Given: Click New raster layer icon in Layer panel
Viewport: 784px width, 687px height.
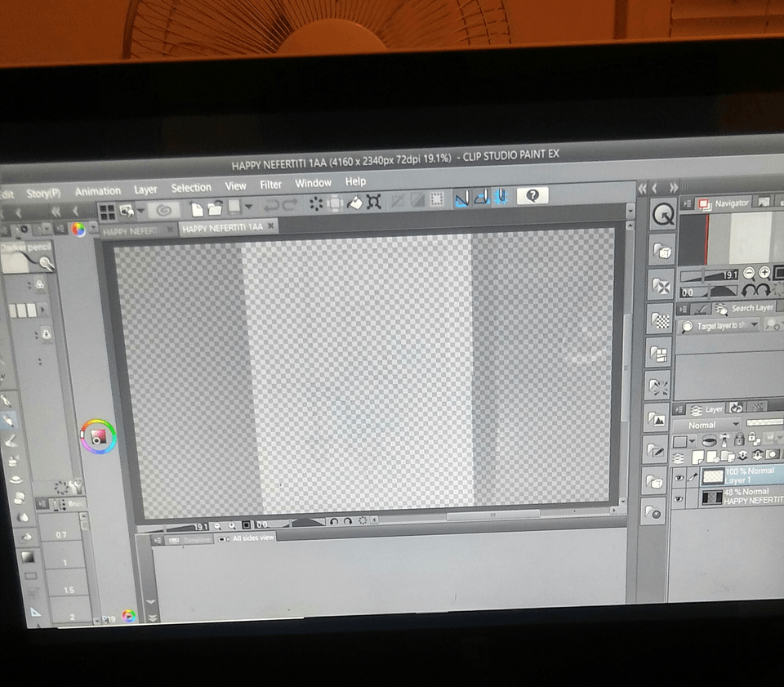Looking at the screenshot, I should click(x=697, y=457).
